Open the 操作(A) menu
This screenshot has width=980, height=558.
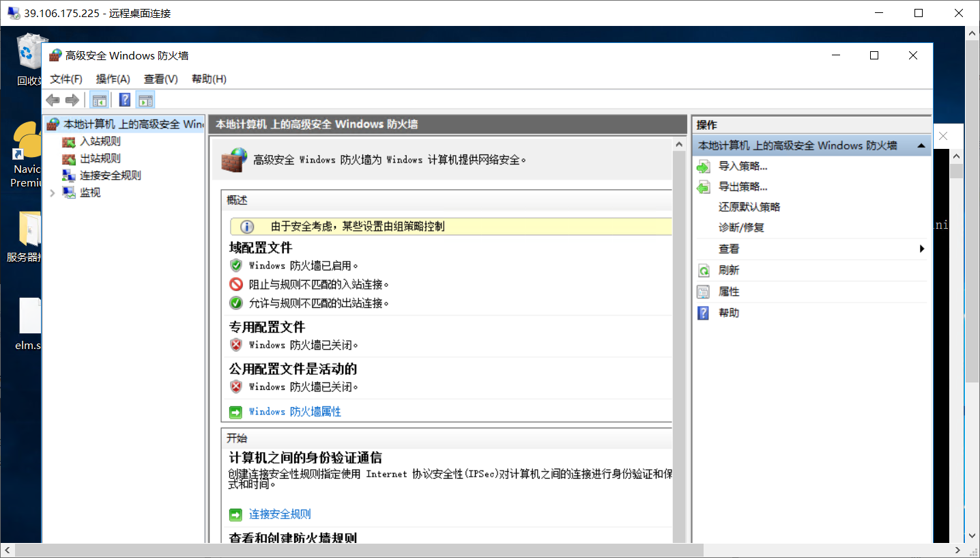[x=112, y=79]
